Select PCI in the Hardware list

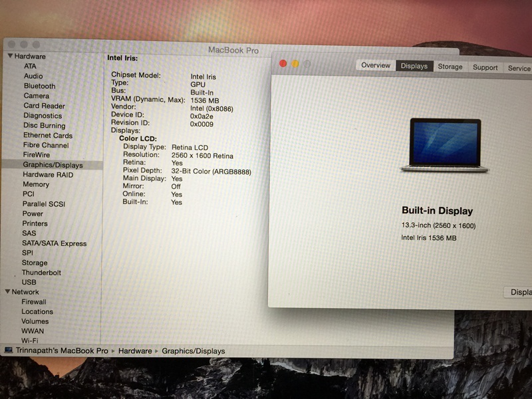[x=29, y=194]
